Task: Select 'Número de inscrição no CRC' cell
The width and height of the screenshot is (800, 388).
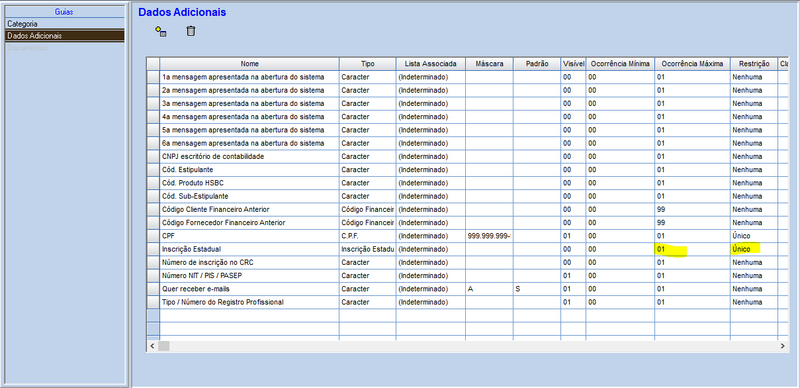Action: (249, 262)
